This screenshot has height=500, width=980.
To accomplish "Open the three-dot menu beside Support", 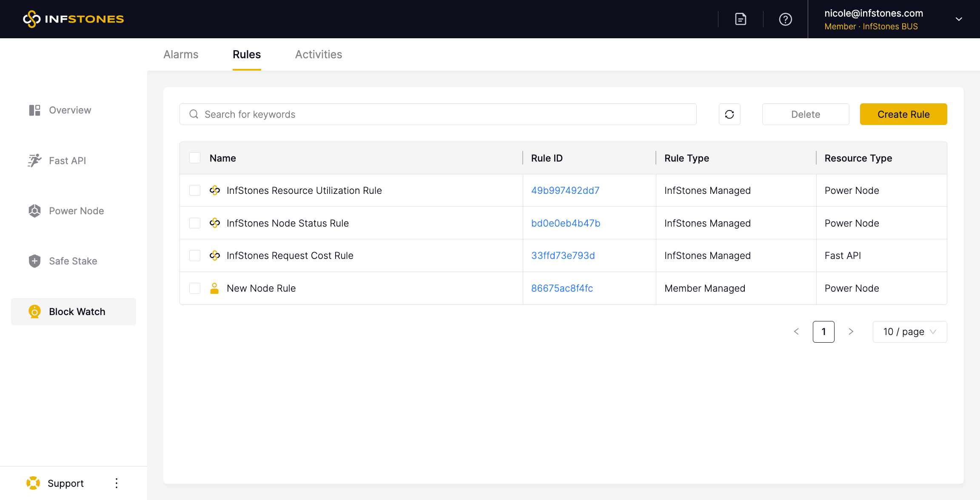I will 116,483.
